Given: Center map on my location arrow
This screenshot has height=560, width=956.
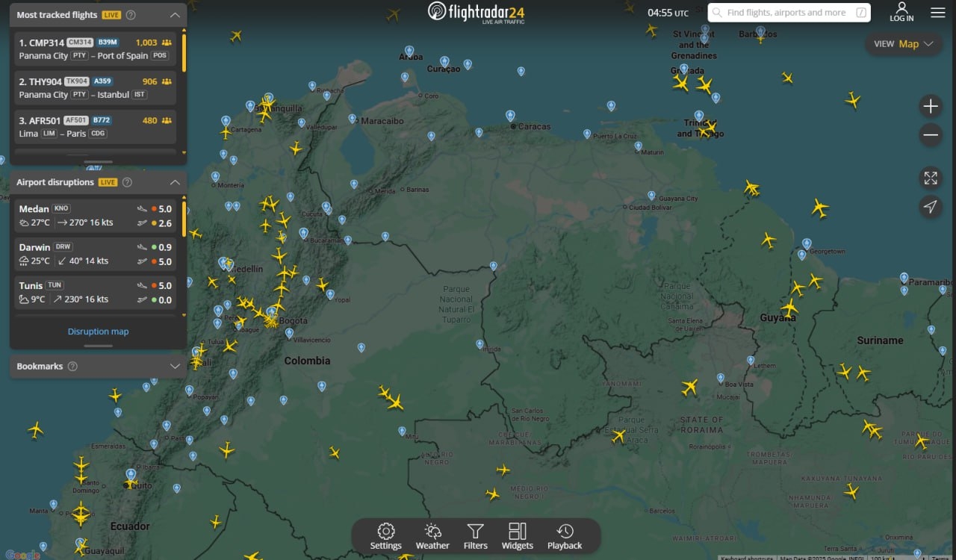Looking at the screenshot, I should click(931, 207).
